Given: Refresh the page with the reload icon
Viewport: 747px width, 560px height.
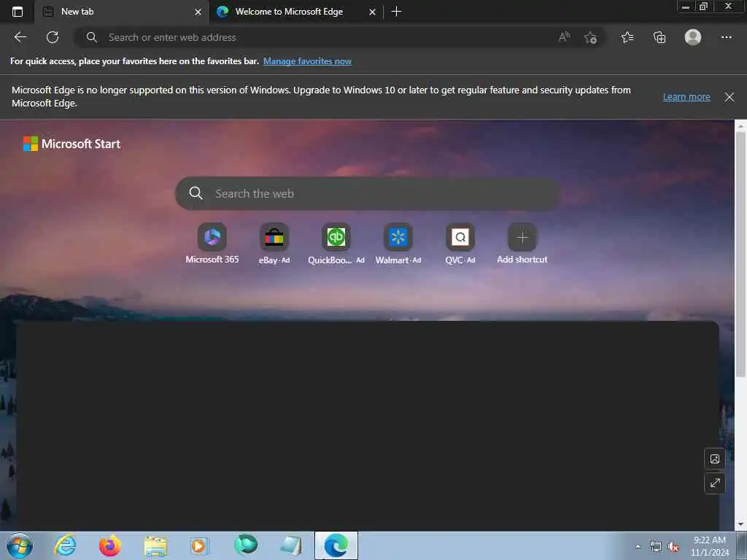Looking at the screenshot, I should (53, 37).
